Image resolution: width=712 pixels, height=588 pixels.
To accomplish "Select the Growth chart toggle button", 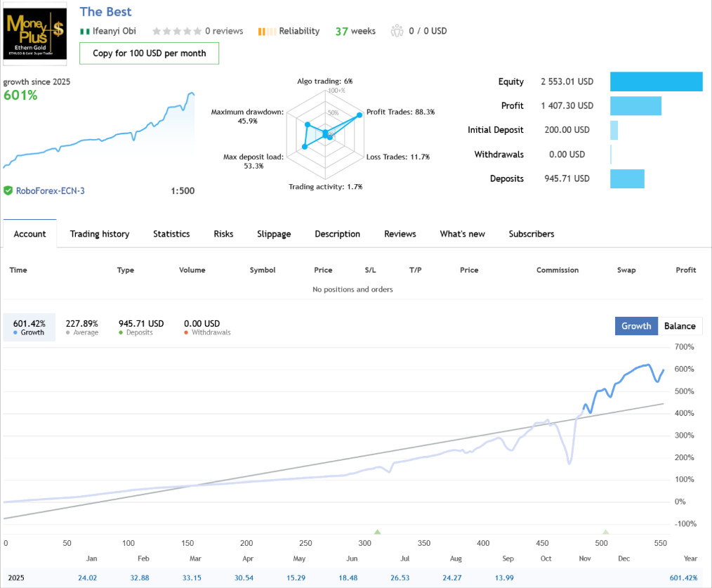I will tap(636, 326).
